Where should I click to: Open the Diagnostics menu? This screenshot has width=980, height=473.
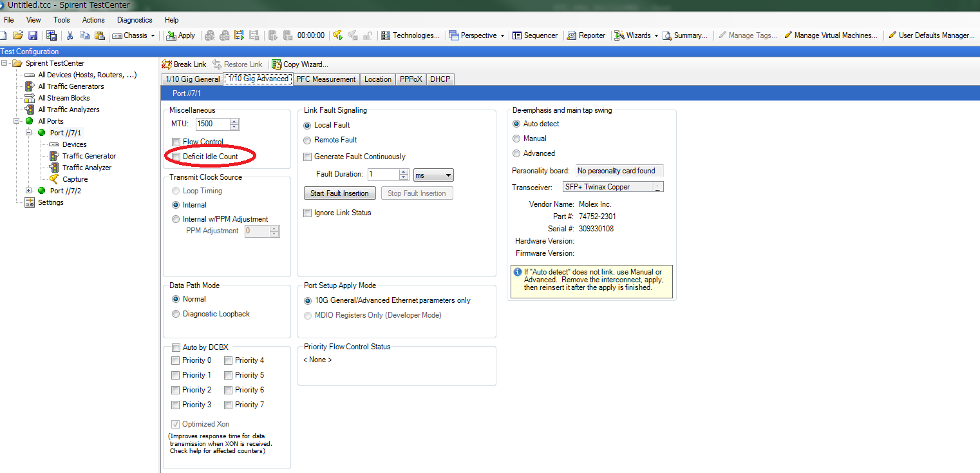click(x=135, y=20)
